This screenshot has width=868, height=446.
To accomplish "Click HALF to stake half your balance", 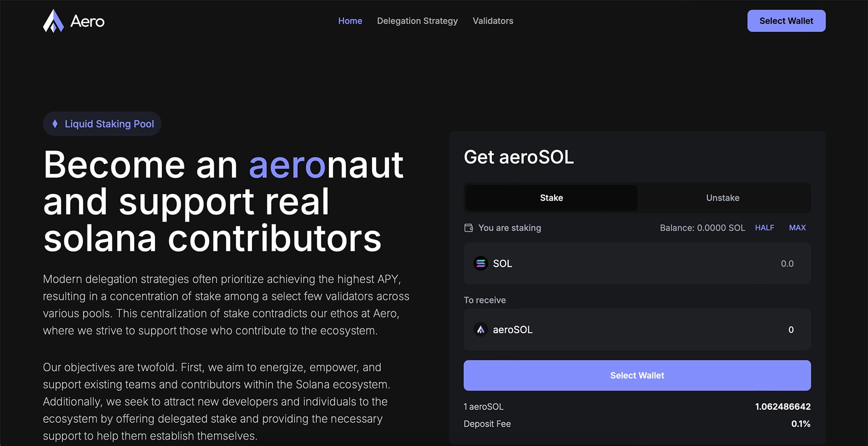I will (764, 227).
